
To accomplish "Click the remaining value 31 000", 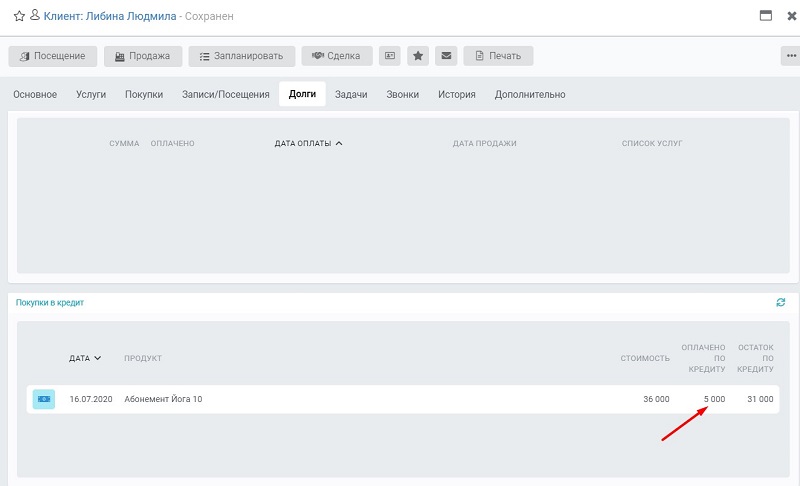I will 760,399.
